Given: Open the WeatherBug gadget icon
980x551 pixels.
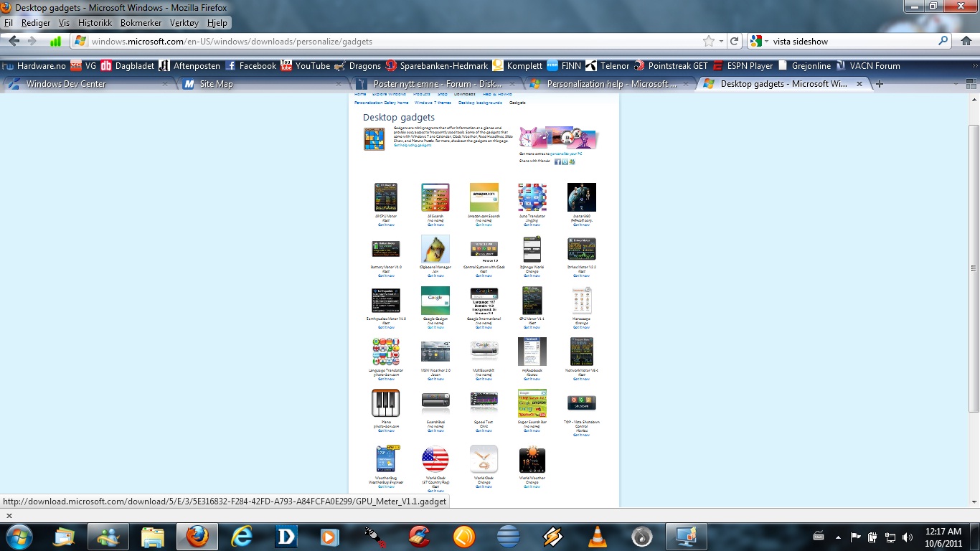Looking at the screenshot, I should [386, 458].
